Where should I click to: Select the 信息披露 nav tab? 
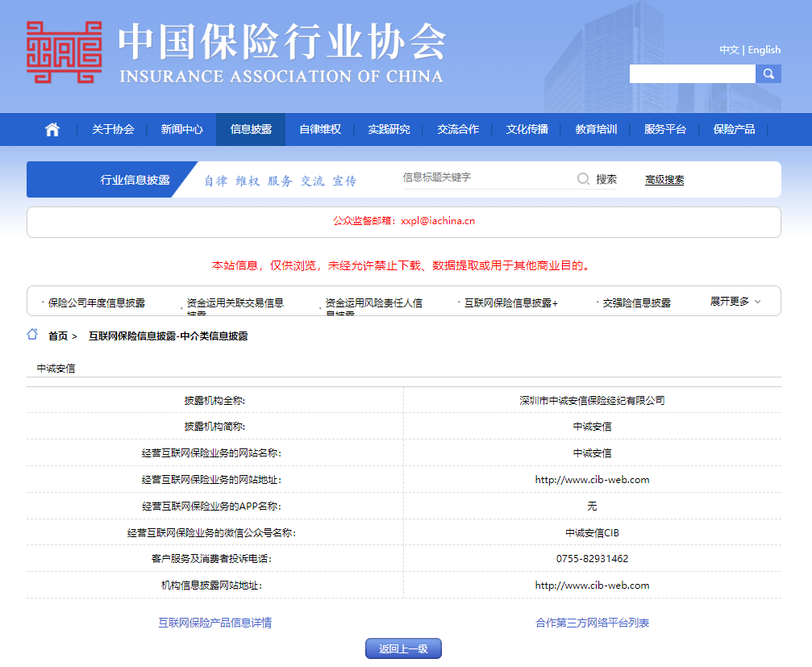251,130
